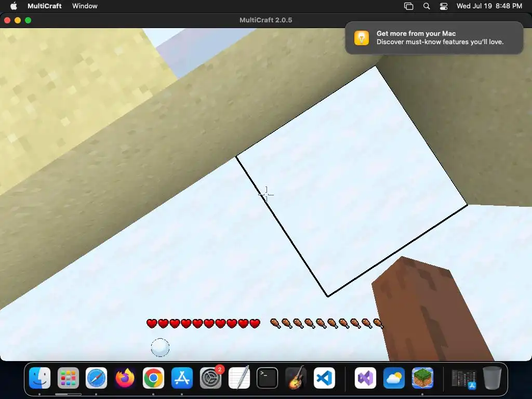The height and width of the screenshot is (399, 532).
Task: Open the Apple menu
Action: [x=13, y=6]
